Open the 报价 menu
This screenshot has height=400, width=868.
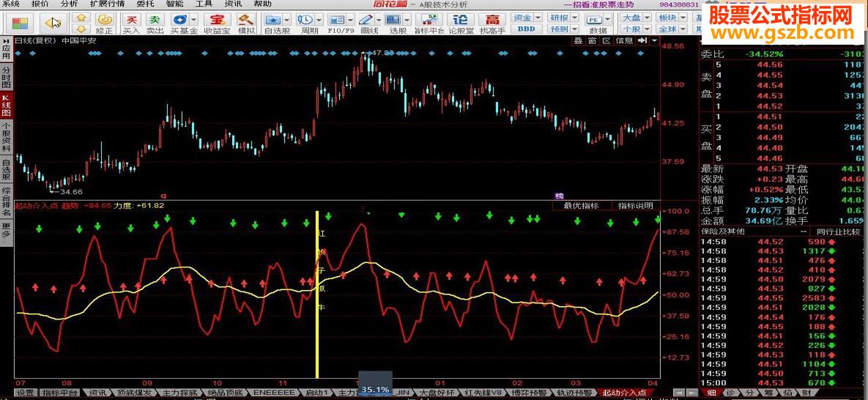coord(40,4)
